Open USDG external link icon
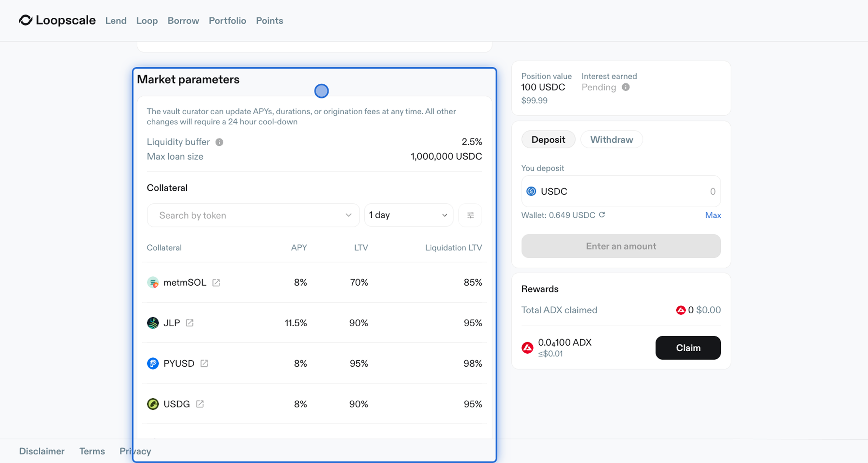Viewport: 868px width, 463px height. (200, 404)
